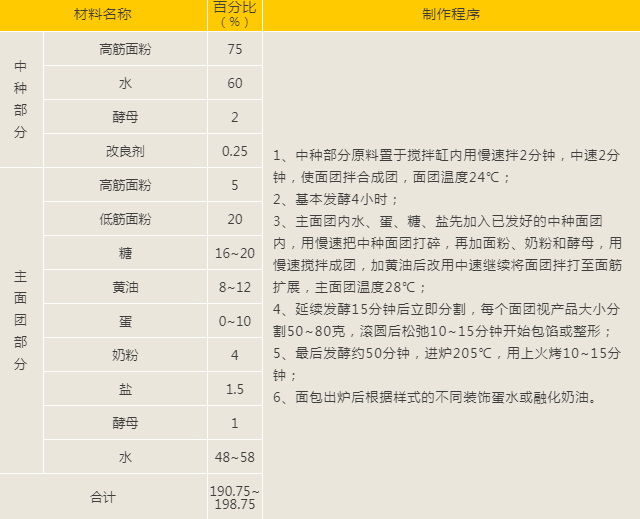Select the range value 8~12
Image resolution: width=640 pixels, height=519 pixels.
tap(235, 287)
